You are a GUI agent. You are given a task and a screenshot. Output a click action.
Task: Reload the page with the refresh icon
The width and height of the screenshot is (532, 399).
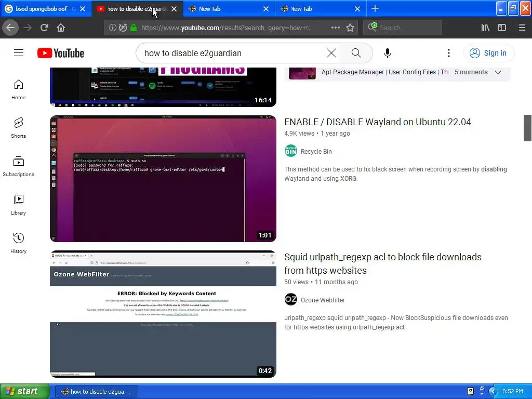click(44, 28)
